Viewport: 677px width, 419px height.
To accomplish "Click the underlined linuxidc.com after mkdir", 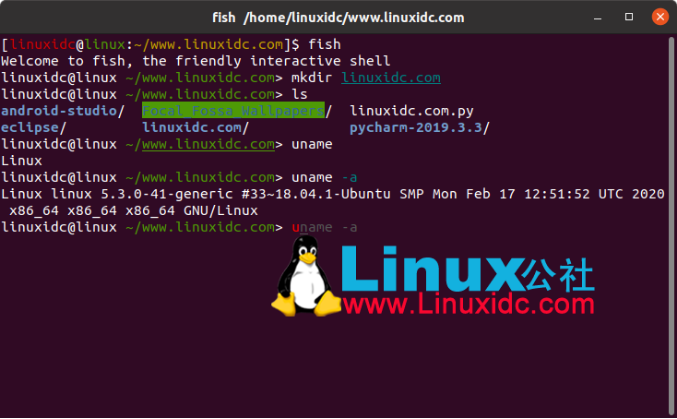I will coord(391,78).
